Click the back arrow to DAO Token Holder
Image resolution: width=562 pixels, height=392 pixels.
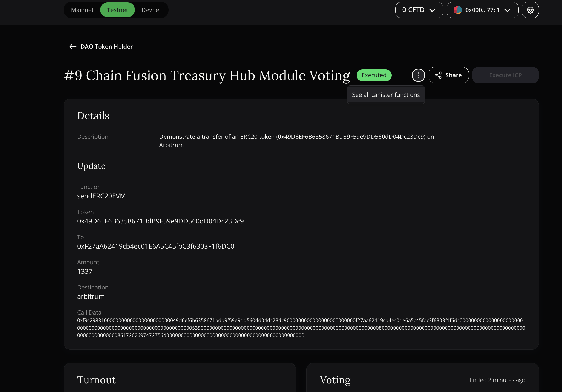[x=72, y=47]
